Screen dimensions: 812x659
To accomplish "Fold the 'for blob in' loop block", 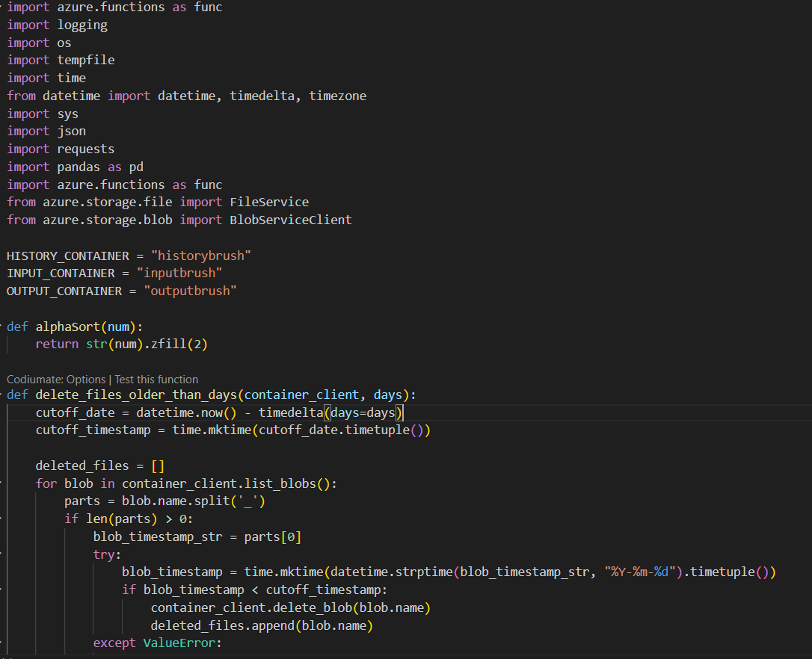I will point(1,483).
